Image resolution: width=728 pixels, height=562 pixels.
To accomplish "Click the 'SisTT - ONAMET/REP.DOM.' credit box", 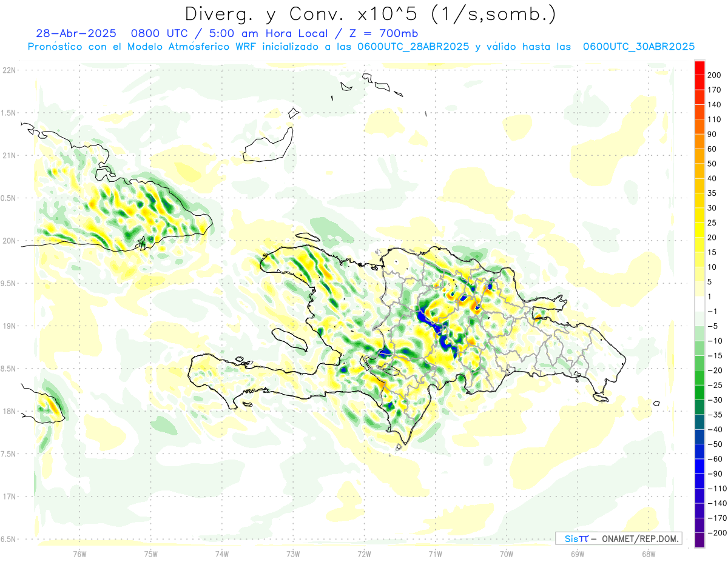I will point(619,538).
